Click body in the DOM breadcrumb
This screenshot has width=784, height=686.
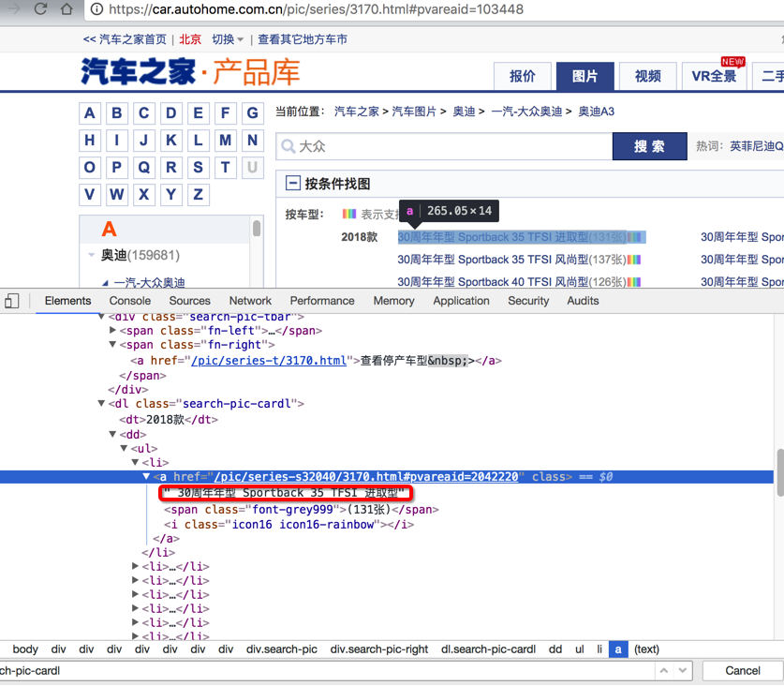click(25, 649)
